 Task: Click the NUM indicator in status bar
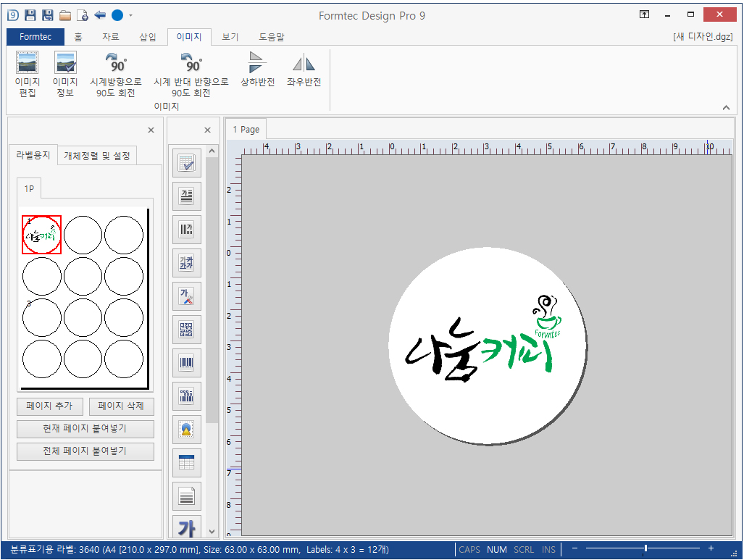click(x=497, y=550)
